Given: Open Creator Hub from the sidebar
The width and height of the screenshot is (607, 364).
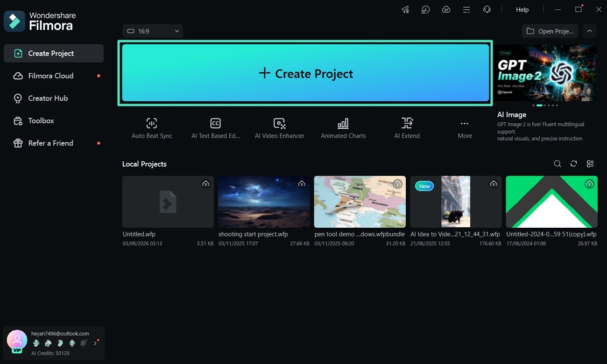Looking at the screenshot, I should [54, 98].
